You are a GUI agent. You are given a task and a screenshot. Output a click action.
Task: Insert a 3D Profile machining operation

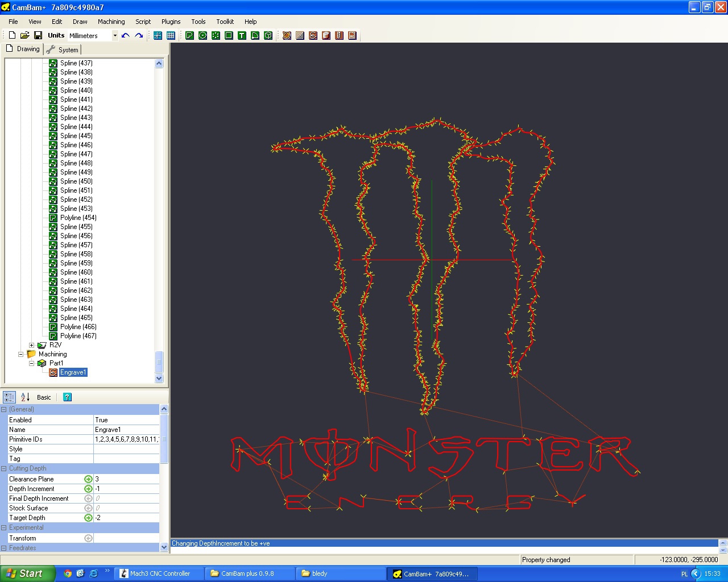326,35
